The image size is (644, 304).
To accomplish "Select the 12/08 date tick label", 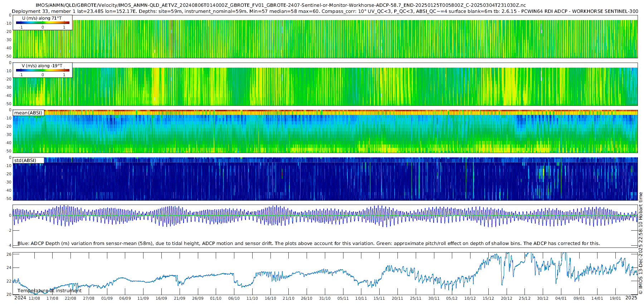I will 34,298.
